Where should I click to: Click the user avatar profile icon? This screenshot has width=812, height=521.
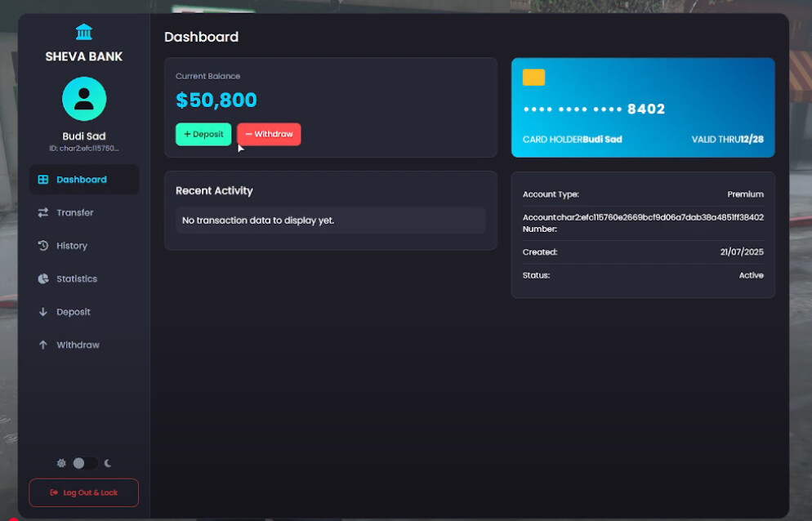coord(84,99)
